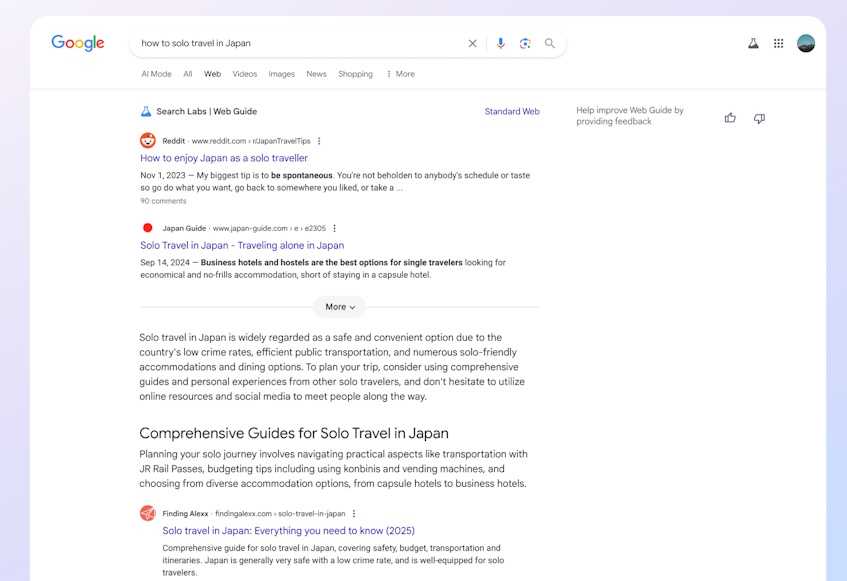The height and width of the screenshot is (581, 847).
Task: Open the account profile avatar
Action: [x=806, y=43]
